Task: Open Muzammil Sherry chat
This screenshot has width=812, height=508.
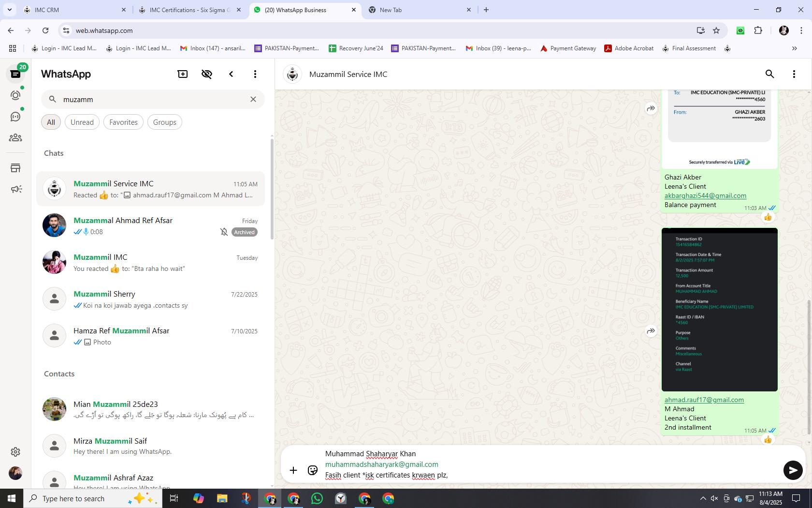Action: (x=150, y=299)
